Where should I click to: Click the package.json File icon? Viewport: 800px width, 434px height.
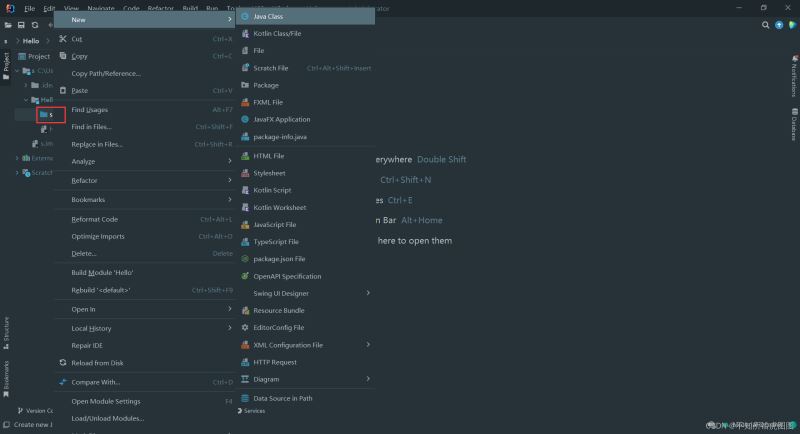tap(245, 259)
